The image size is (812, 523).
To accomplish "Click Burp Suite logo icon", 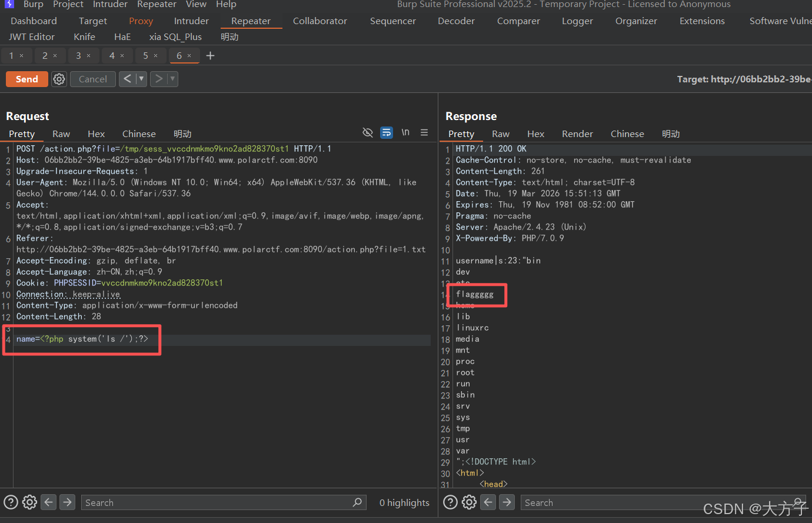I will (x=9, y=4).
